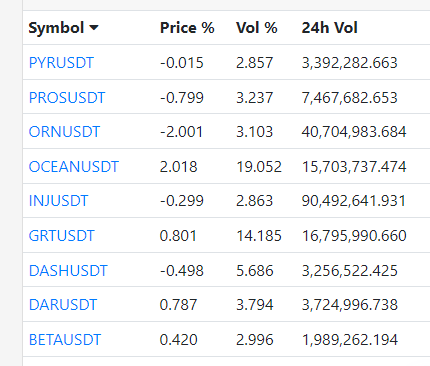Open the OCEANUSDT symbol link
Image resolution: width=430 pixels, height=366 pixels.
(74, 167)
